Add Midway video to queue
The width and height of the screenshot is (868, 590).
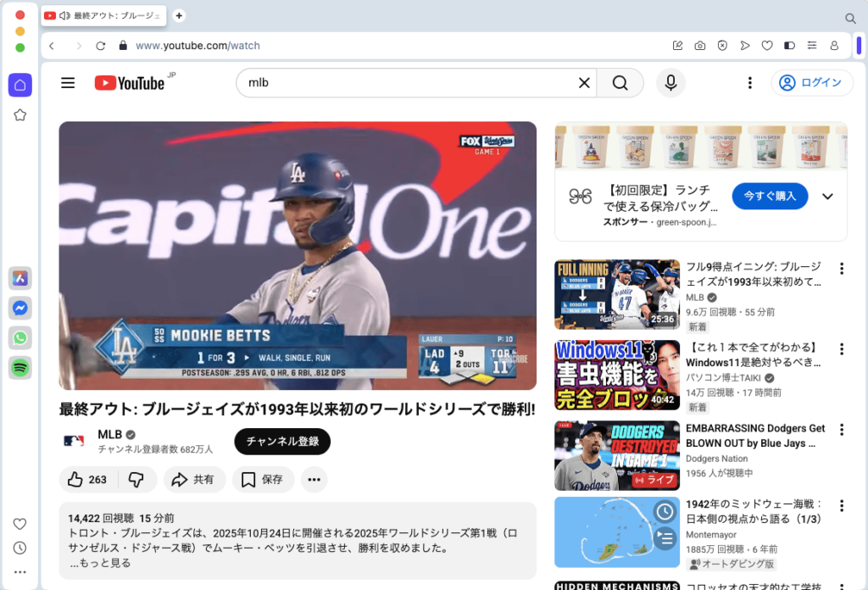click(665, 537)
